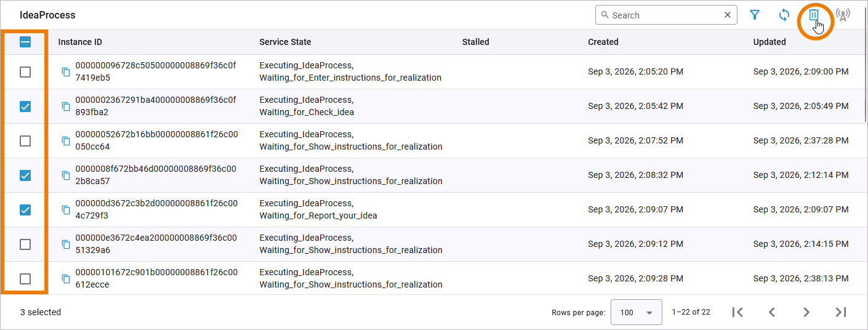Click updated time Sep 3, 2026, 2:09:00 PM
868x330 pixels.
pos(801,71)
